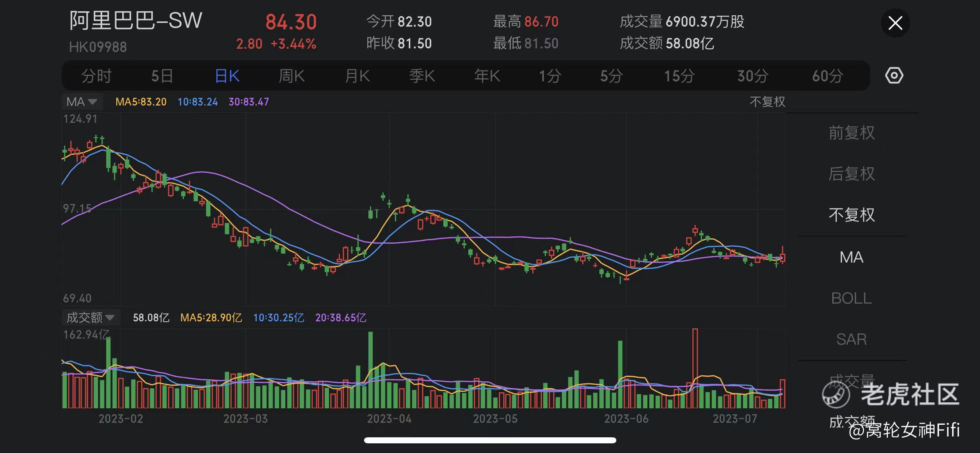Switch to 年K yearly tab
Viewport: 980px width, 453px height.
click(487, 76)
